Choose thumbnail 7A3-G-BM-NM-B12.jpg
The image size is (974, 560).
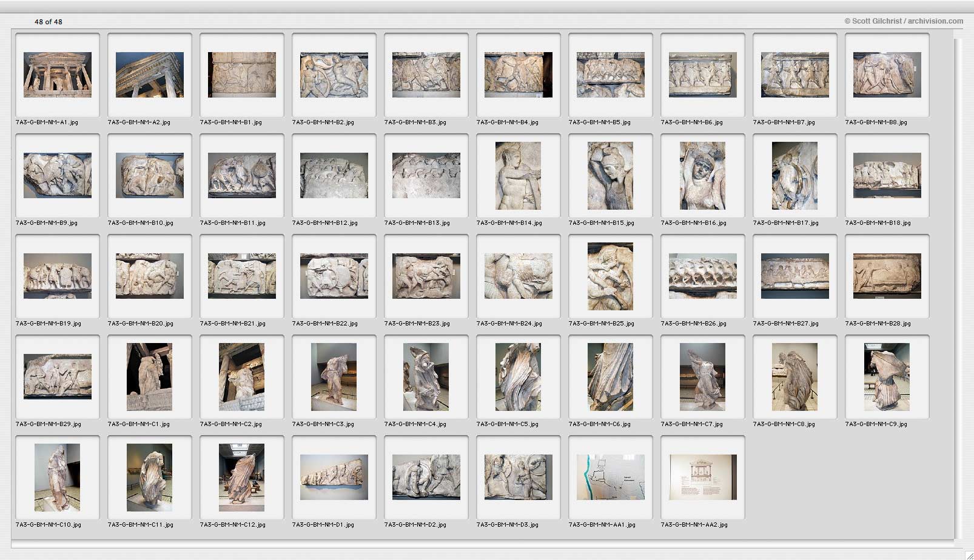[334, 175]
